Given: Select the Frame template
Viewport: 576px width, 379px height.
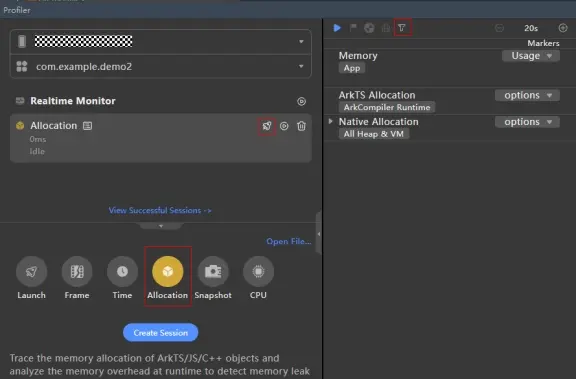Looking at the screenshot, I should click(x=77, y=278).
